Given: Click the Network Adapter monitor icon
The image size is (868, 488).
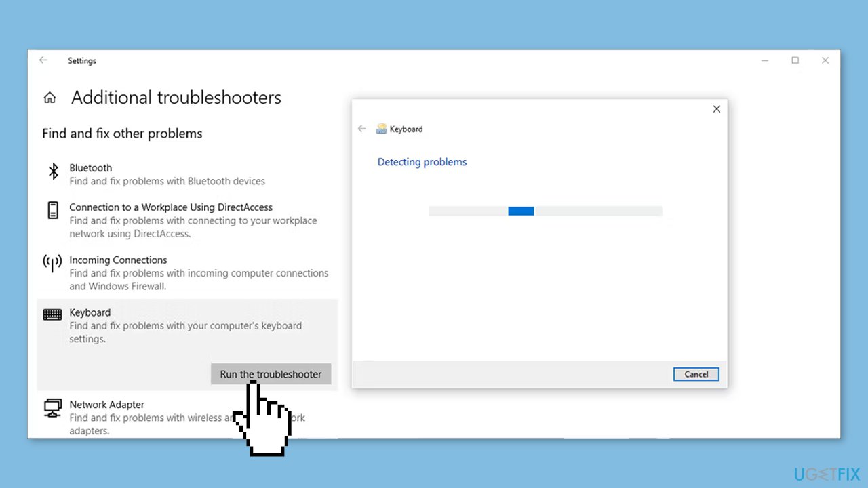Looking at the screenshot, I should 52,408.
